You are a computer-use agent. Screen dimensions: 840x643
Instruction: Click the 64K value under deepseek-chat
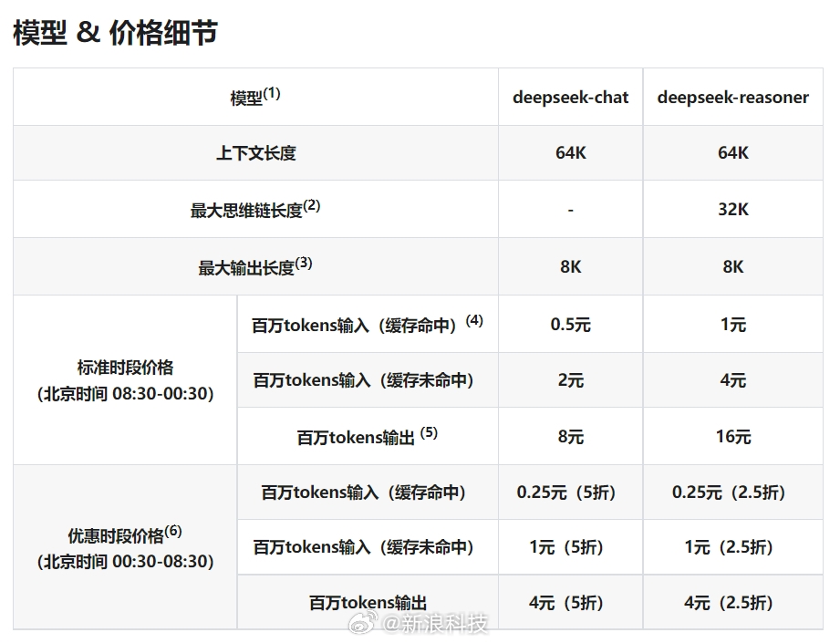coord(570,153)
